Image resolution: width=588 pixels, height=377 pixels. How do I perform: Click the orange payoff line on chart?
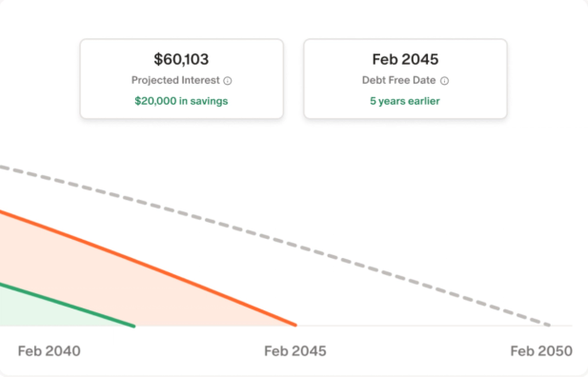pos(150,267)
